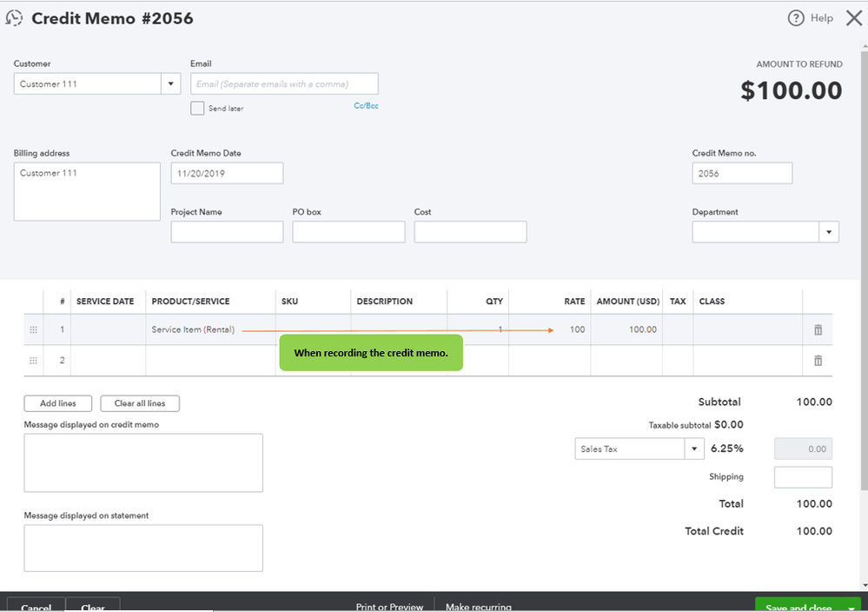Click the Save and close button

798,607
